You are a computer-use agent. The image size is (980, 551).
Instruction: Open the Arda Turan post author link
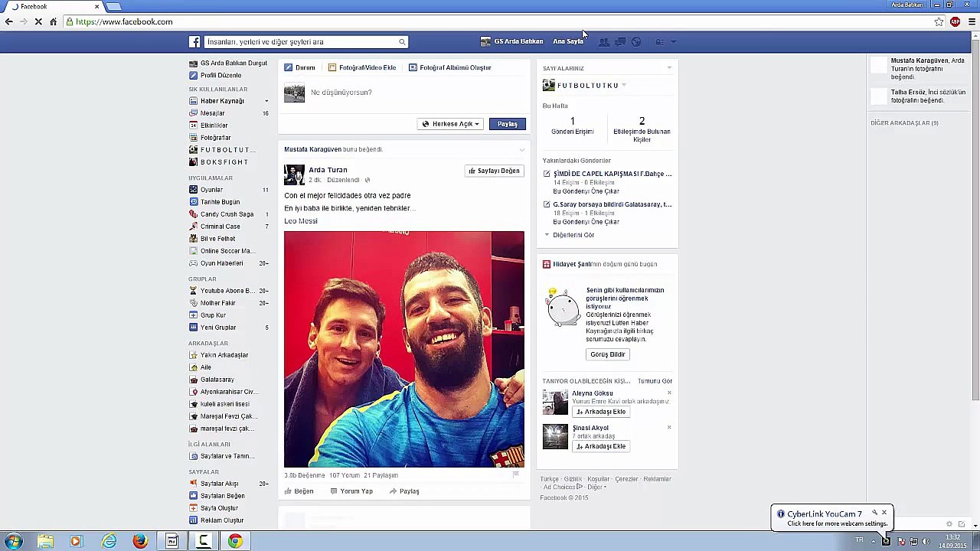327,170
